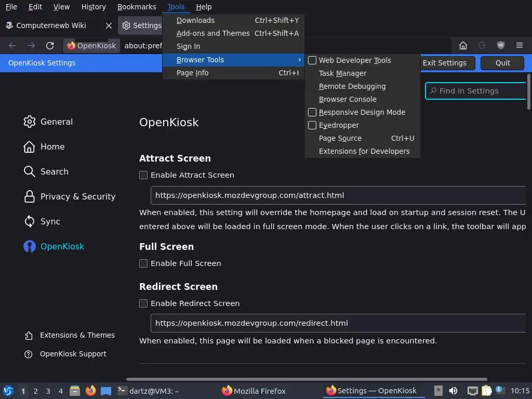Switch to virtual desktop 2
Image resolution: width=532 pixels, height=399 pixels.
[36, 391]
